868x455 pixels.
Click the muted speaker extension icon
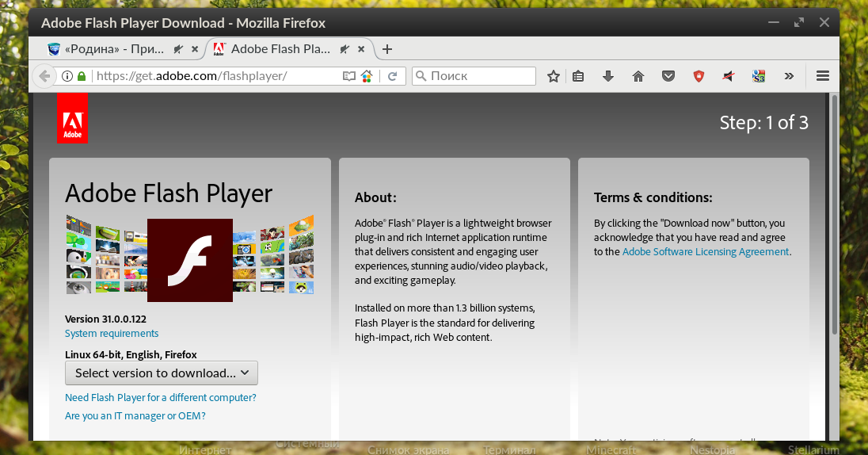729,76
